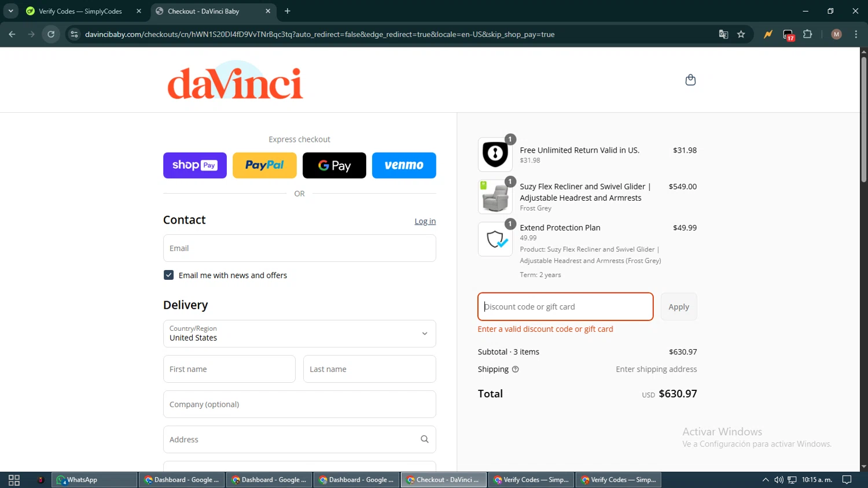Open the clock showing 10:15 a. m.
This screenshot has height=488, width=868.
(817, 480)
